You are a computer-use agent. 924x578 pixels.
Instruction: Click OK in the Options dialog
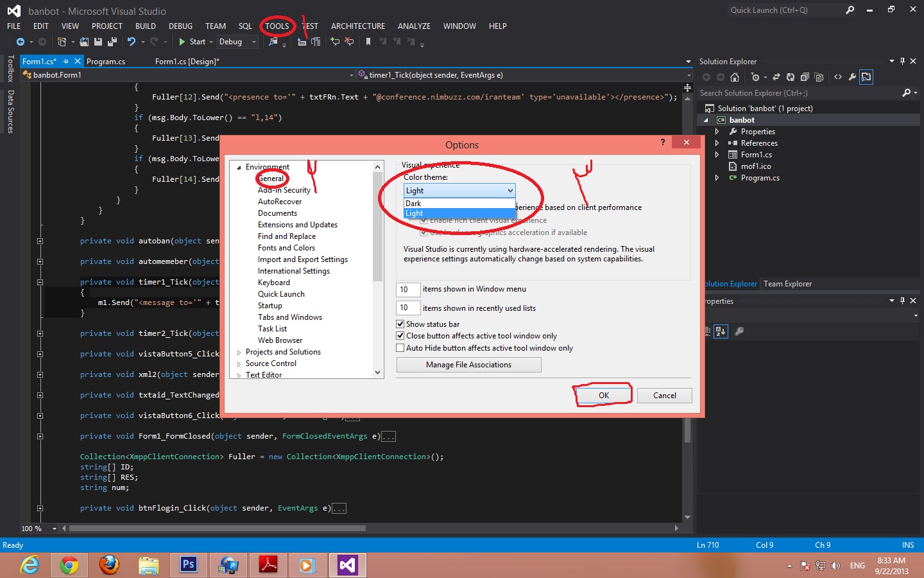tap(604, 396)
